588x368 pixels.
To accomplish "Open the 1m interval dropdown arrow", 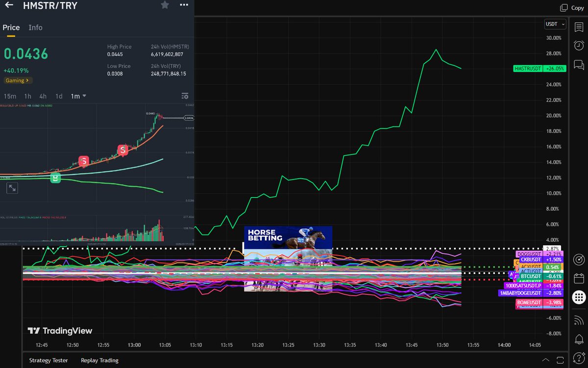I will pos(85,96).
